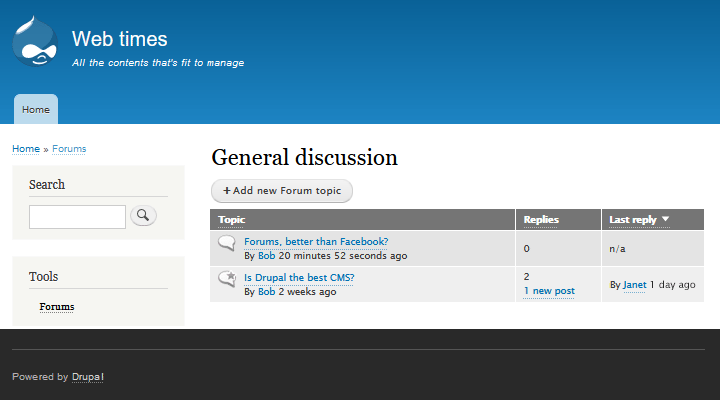This screenshot has height=400, width=720.
Task: View the 1 new post link
Action: 549,291
